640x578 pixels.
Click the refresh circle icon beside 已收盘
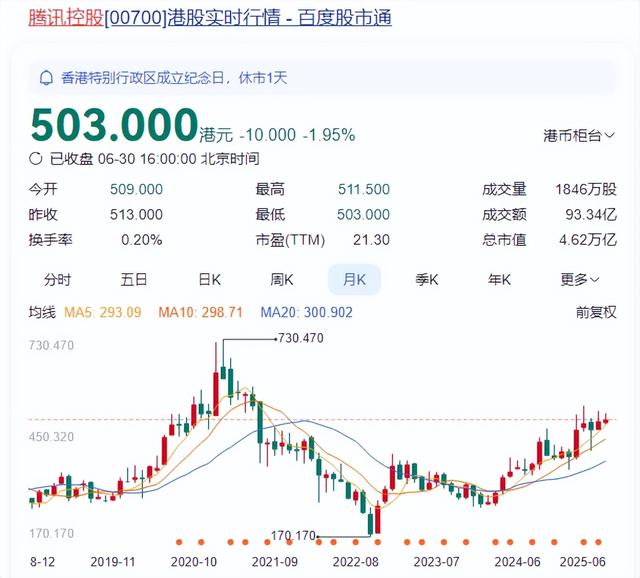click(36, 158)
